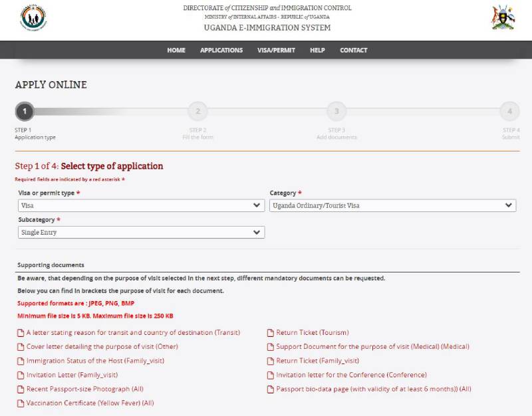The width and height of the screenshot is (532, 416).
Task: Click document icon beside Return Ticket (Tourism)
Action: pyautogui.click(x=271, y=333)
